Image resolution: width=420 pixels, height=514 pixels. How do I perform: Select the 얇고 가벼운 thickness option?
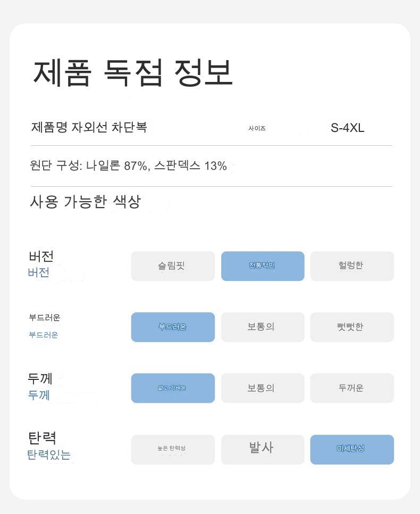point(173,388)
